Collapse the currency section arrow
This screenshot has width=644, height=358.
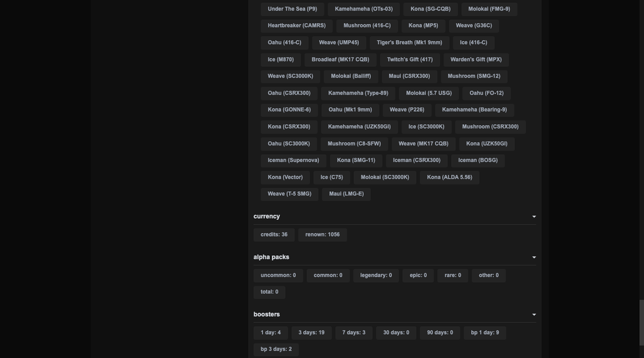tap(534, 216)
